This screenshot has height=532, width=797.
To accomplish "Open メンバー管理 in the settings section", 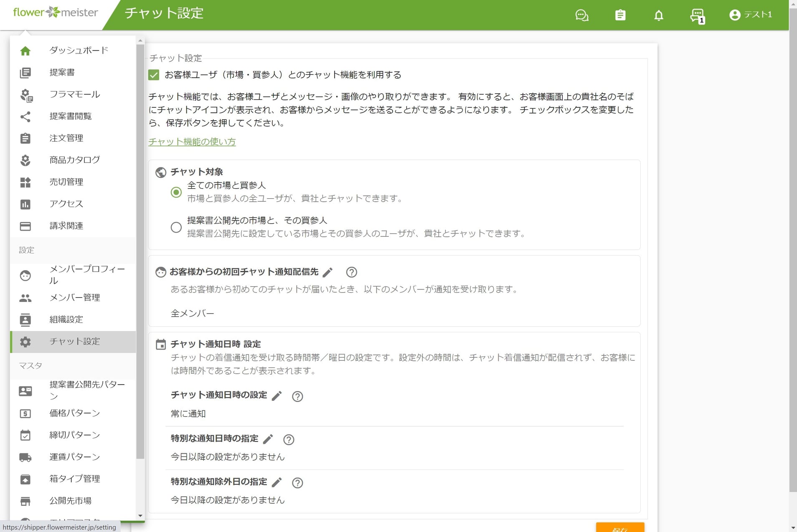I will click(x=73, y=298).
